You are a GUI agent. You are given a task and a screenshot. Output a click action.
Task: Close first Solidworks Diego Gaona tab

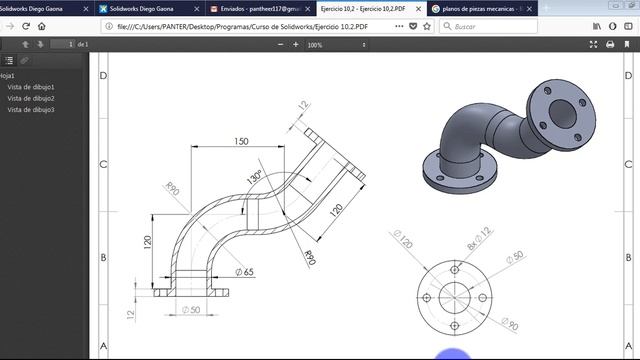coord(86,9)
